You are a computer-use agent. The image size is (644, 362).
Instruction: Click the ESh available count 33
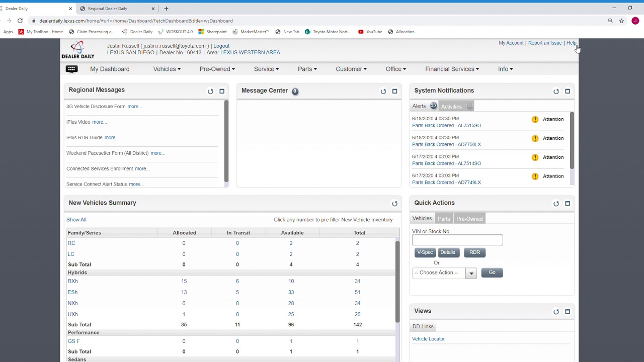[x=291, y=292]
